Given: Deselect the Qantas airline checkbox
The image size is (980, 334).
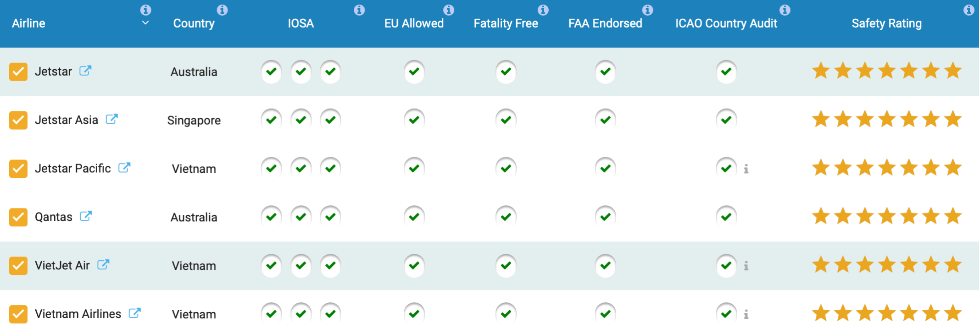Looking at the screenshot, I should (x=18, y=217).
